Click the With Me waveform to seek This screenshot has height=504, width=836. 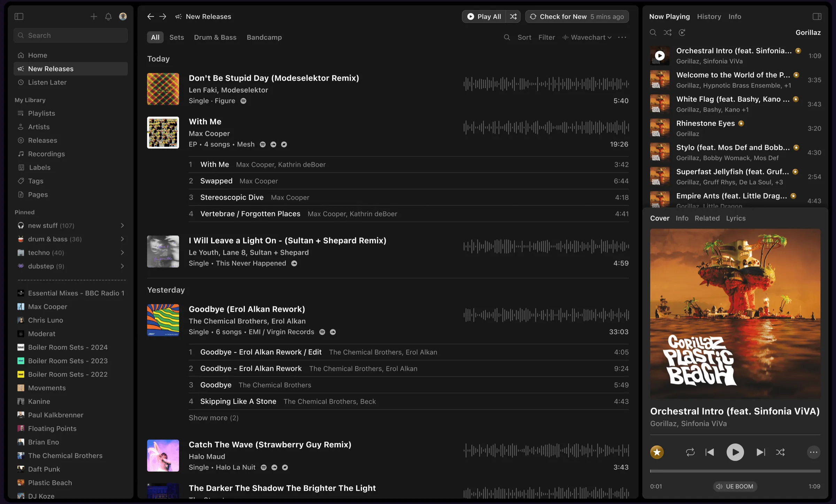coord(546,127)
